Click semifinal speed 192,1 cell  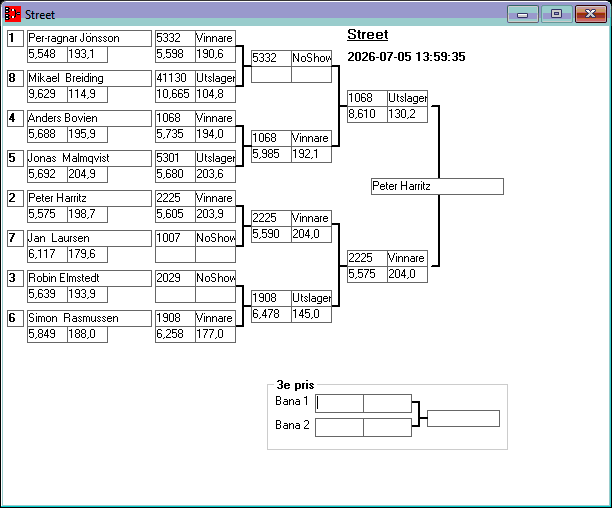(311, 154)
